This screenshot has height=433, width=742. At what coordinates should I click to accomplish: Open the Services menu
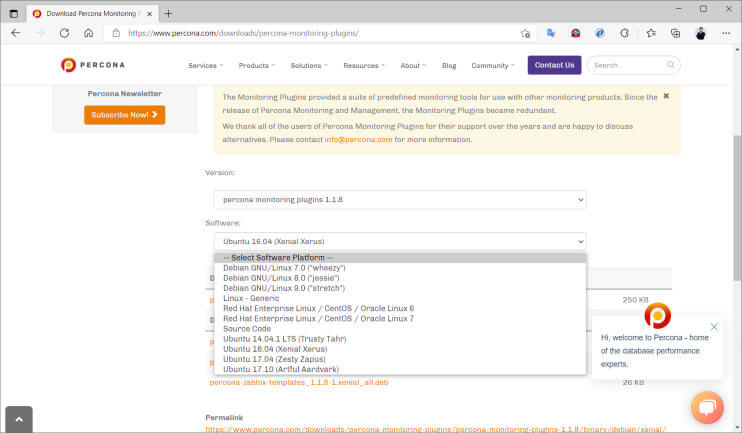click(x=205, y=65)
